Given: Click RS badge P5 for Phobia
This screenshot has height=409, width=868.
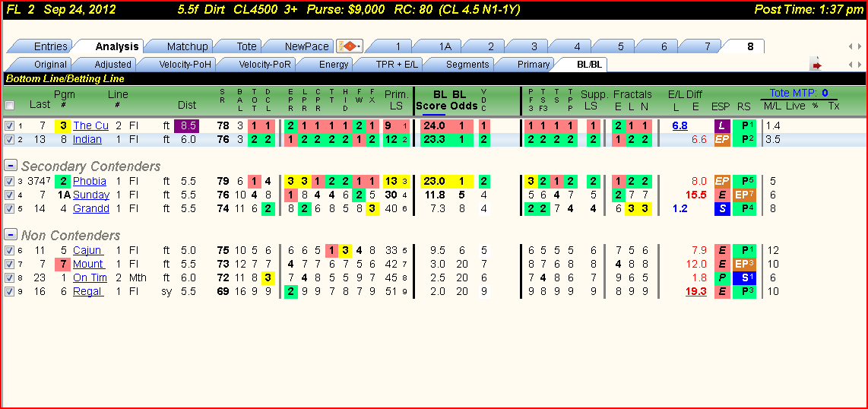Looking at the screenshot, I should (744, 181).
